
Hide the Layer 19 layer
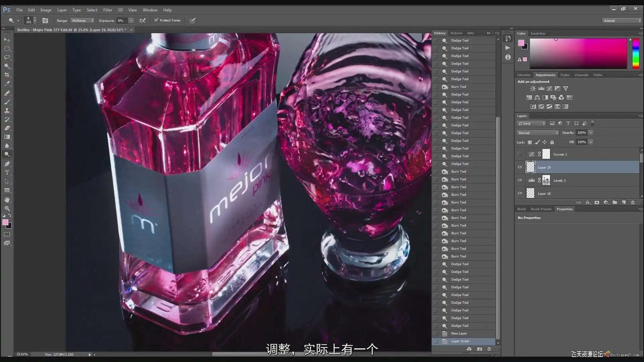pos(520,167)
